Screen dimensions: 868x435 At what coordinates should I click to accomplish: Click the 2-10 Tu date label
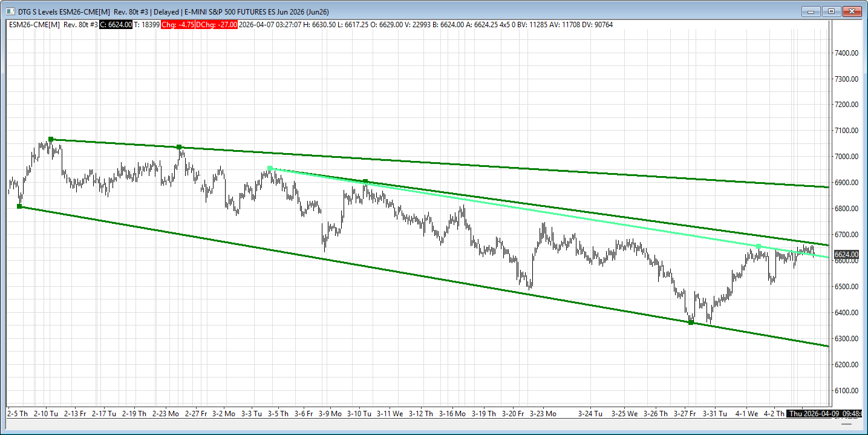click(x=46, y=414)
